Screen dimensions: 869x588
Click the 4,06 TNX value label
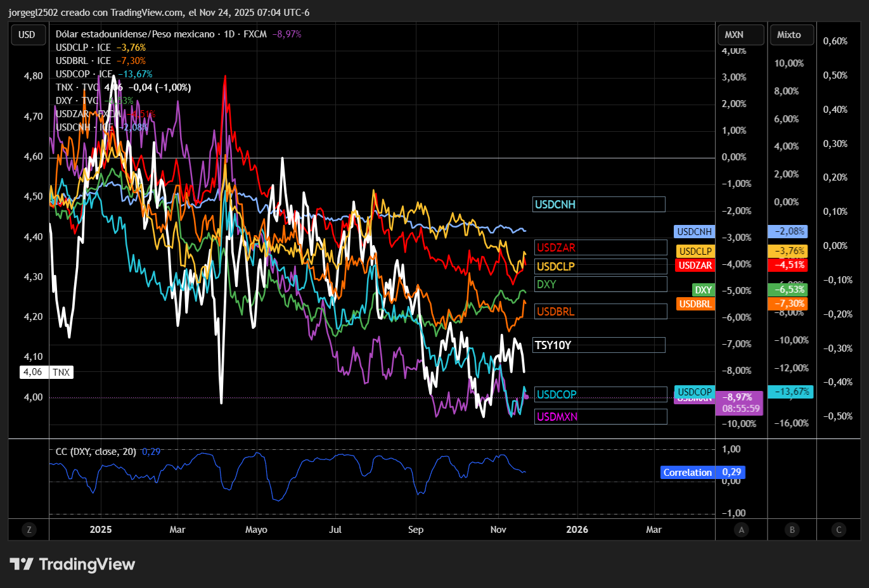(x=33, y=372)
